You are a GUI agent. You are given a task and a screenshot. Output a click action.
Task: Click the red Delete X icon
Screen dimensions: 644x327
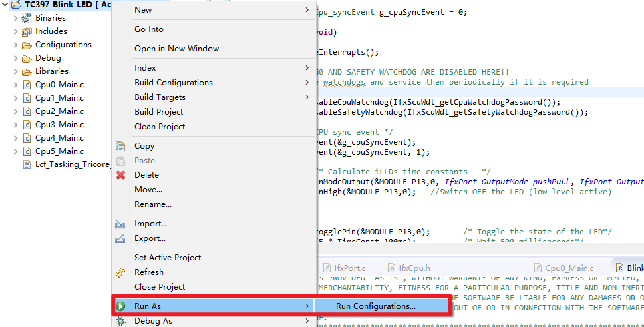[x=120, y=174]
